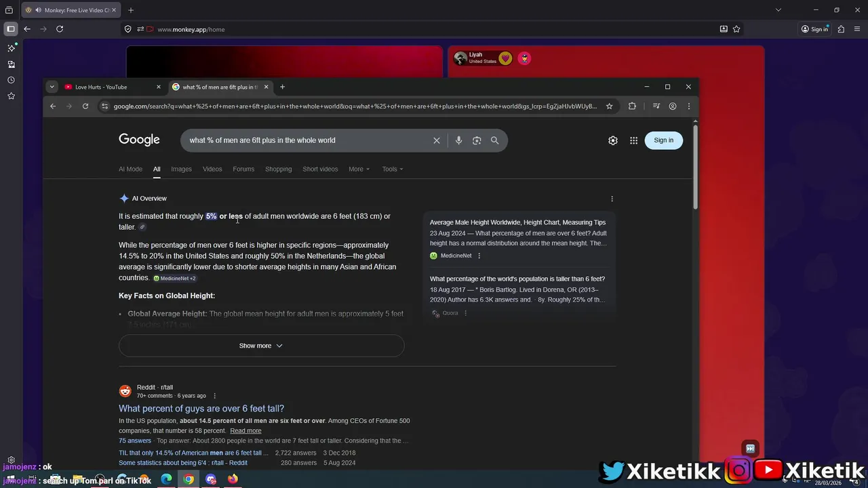Click the Google logo
This screenshot has width=868, height=488.
pos(139,140)
